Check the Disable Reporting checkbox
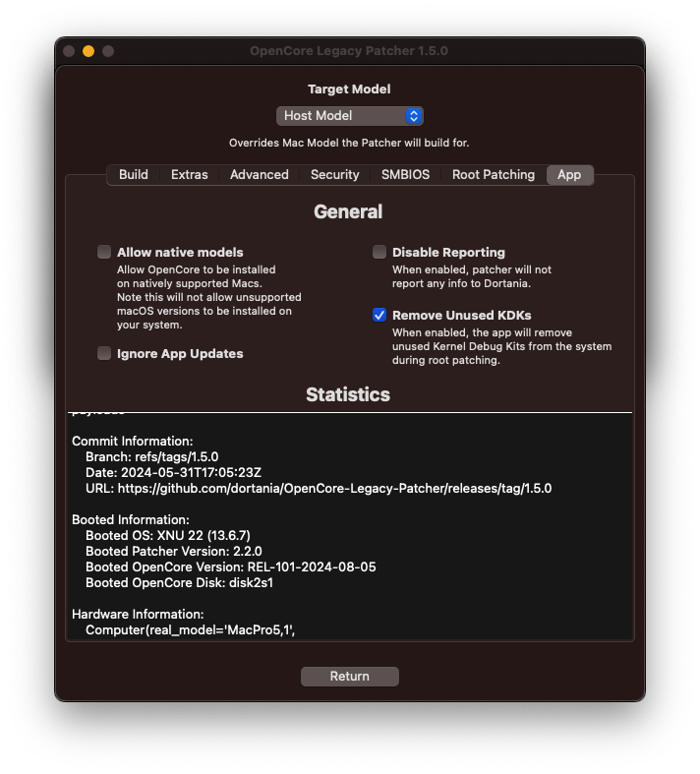 (379, 252)
